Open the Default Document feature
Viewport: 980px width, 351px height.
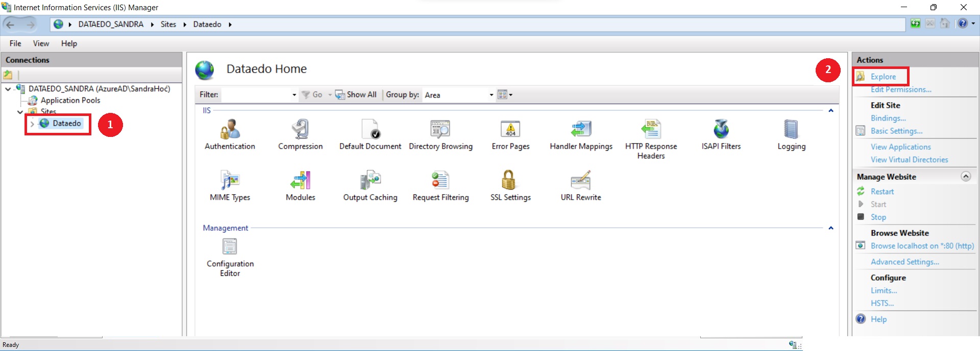click(370, 135)
